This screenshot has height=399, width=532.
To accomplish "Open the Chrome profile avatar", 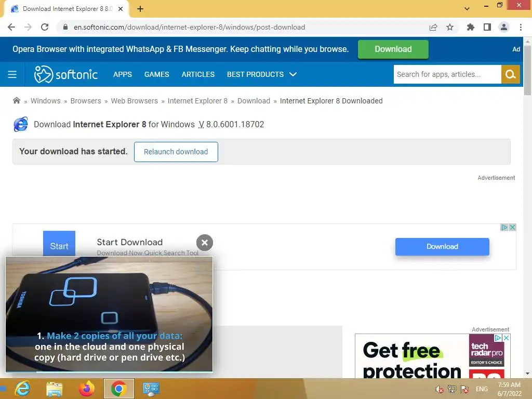I will [504, 27].
